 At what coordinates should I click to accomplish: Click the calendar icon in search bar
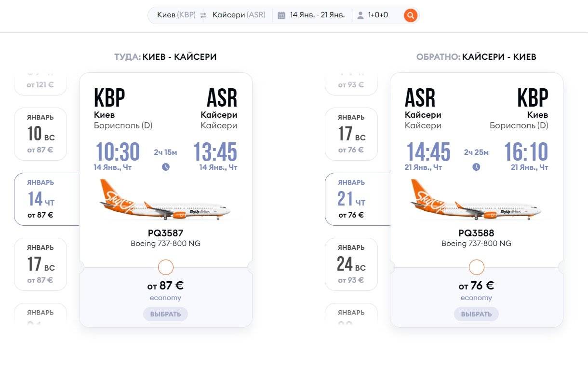pyautogui.click(x=282, y=15)
